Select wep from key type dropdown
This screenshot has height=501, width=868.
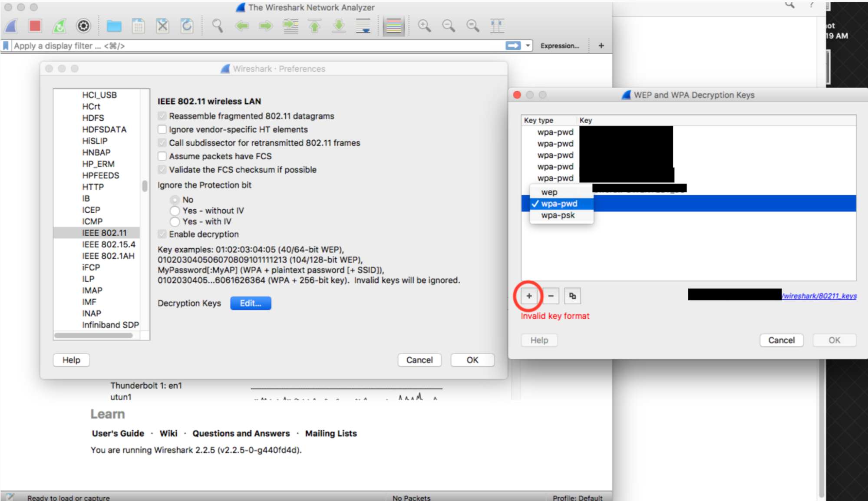549,192
